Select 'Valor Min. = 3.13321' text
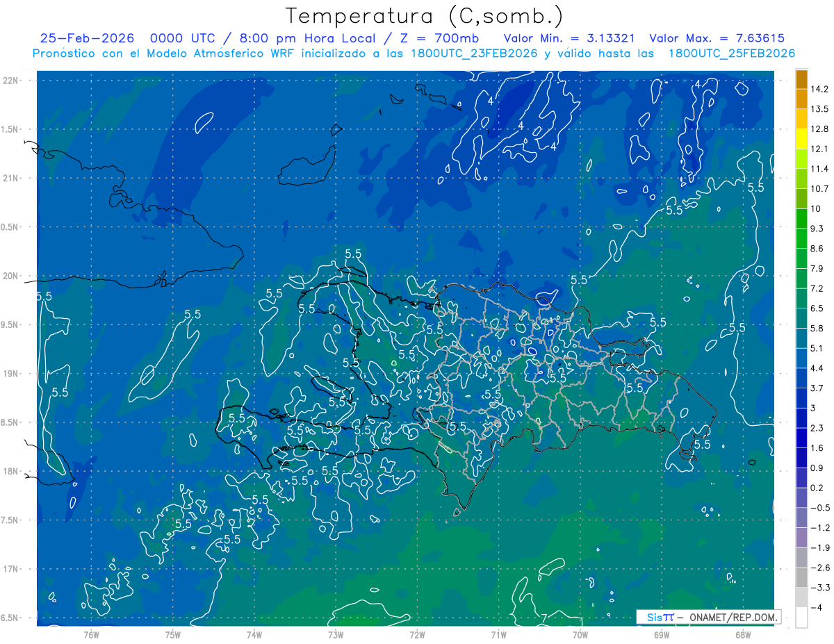Viewport: 834px width, 644px height. pyautogui.click(x=569, y=38)
